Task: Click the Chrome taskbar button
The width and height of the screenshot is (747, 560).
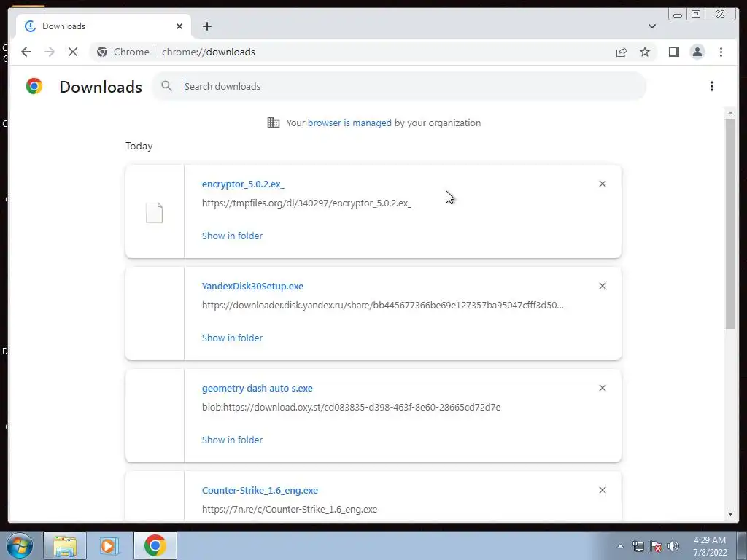Action: 155,545
